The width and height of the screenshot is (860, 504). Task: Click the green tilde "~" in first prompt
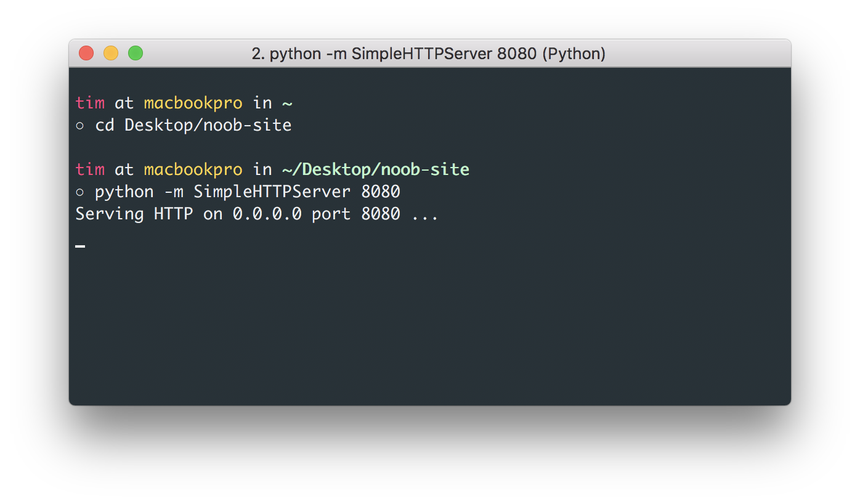click(287, 103)
